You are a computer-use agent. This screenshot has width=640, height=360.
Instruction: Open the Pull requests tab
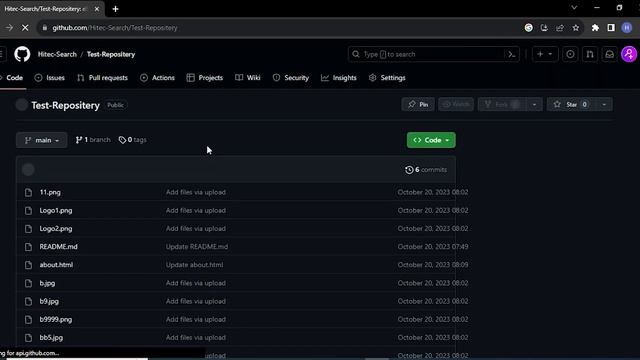102,78
